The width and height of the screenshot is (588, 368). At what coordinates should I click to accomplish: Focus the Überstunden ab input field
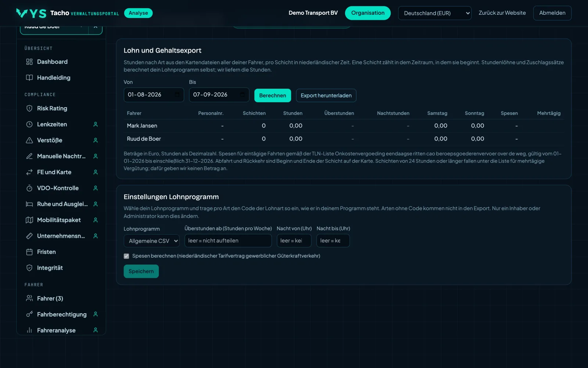point(228,241)
